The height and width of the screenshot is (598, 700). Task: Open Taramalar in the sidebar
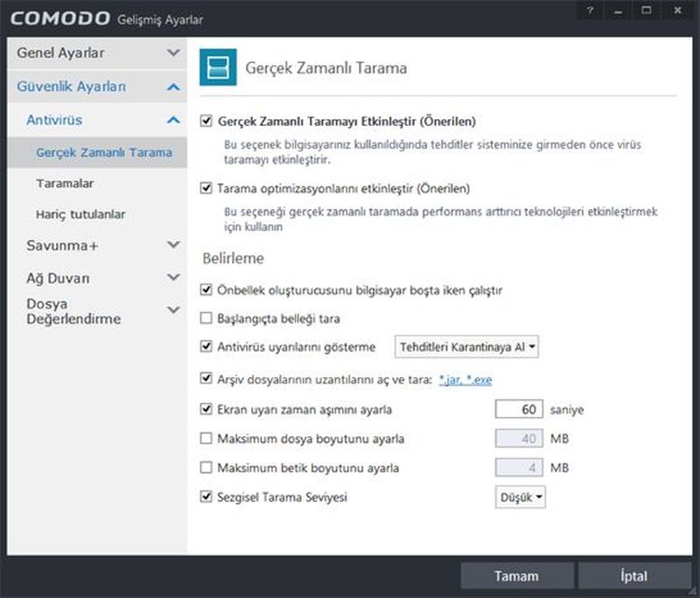pyautogui.click(x=65, y=184)
